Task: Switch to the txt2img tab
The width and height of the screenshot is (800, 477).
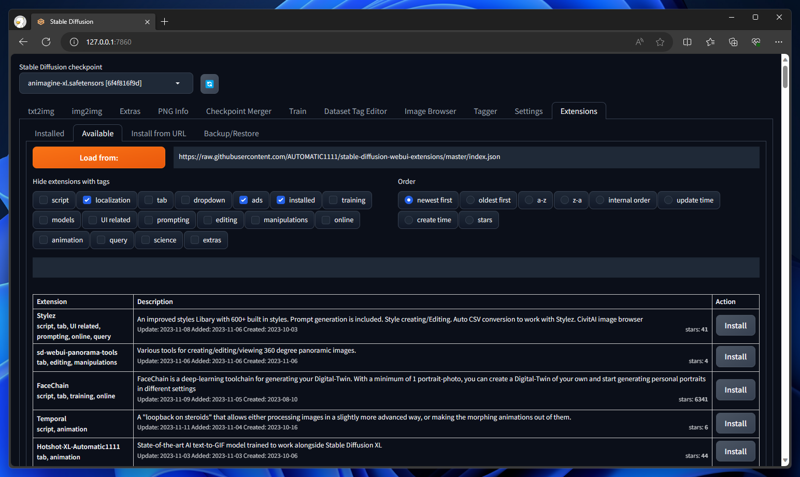Action: [41, 111]
